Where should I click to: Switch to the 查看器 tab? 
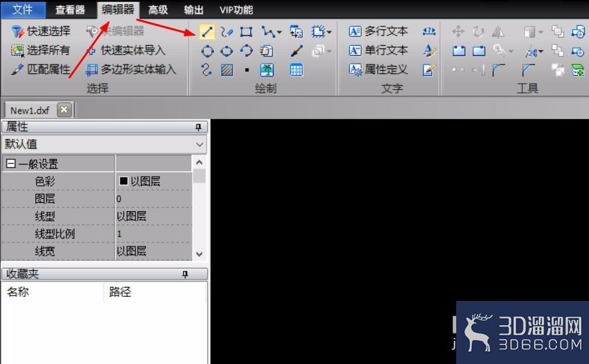(x=70, y=10)
